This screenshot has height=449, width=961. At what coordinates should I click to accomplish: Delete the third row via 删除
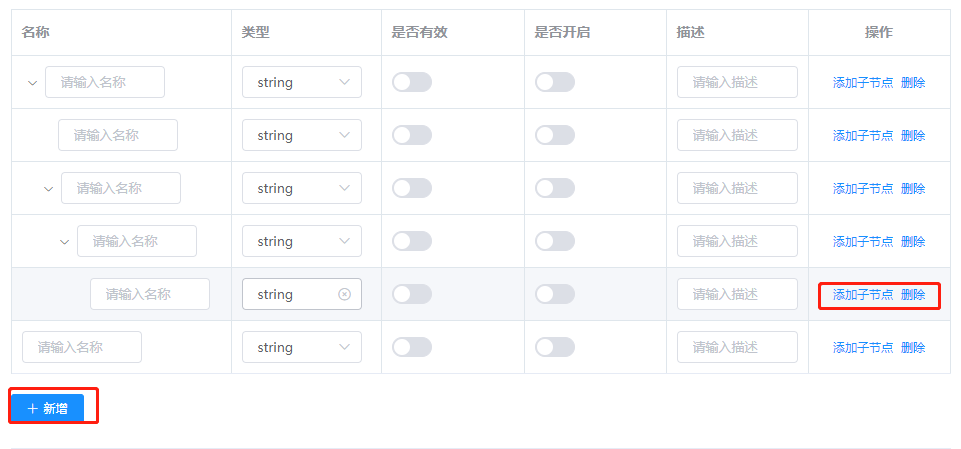[913, 189]
